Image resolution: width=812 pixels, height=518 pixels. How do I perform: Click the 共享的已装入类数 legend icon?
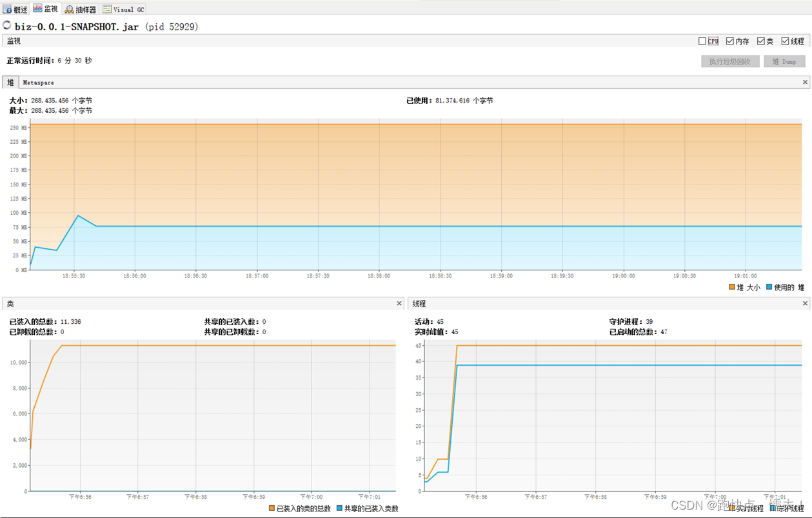pyautogui.click(x=338, y=508)
